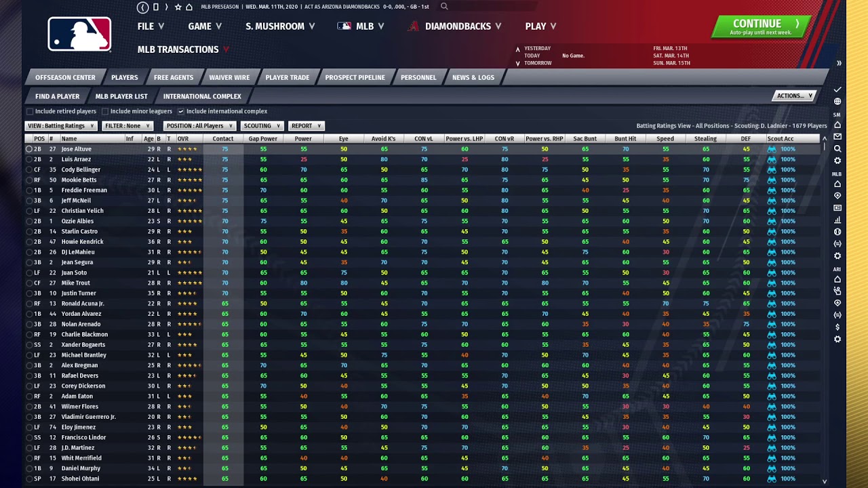This screenshot has width=868, height=488.
Task: Click the green CONTINUE button
Action: tap(762, 26)
